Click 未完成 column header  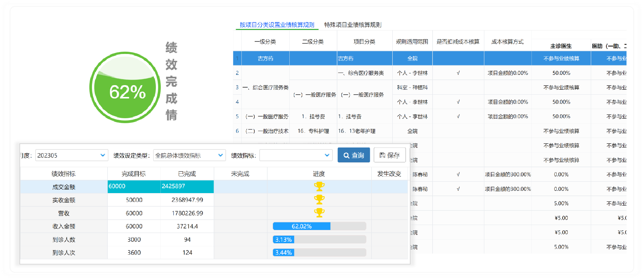pyautogui.click(x=240, y=174)
